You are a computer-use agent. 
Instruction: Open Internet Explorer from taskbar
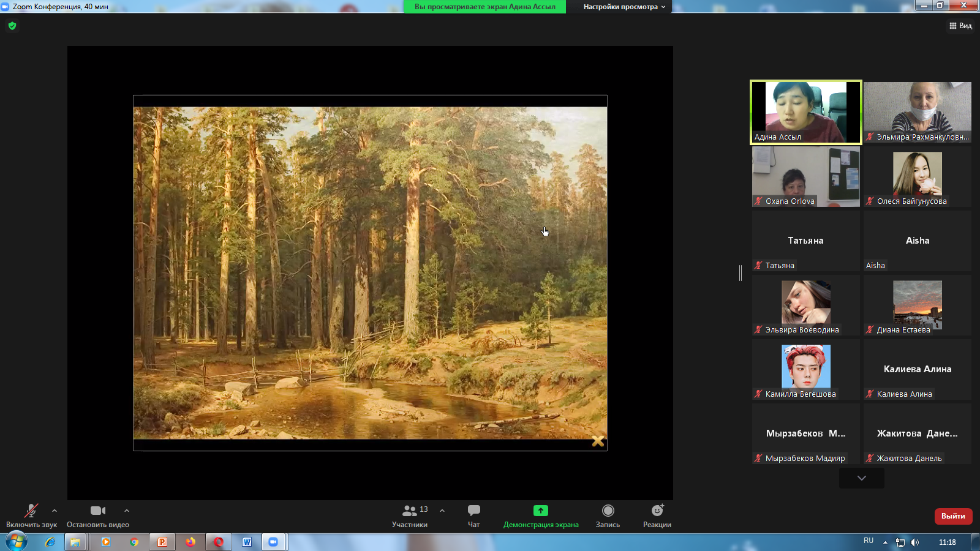tap(50, 542)
